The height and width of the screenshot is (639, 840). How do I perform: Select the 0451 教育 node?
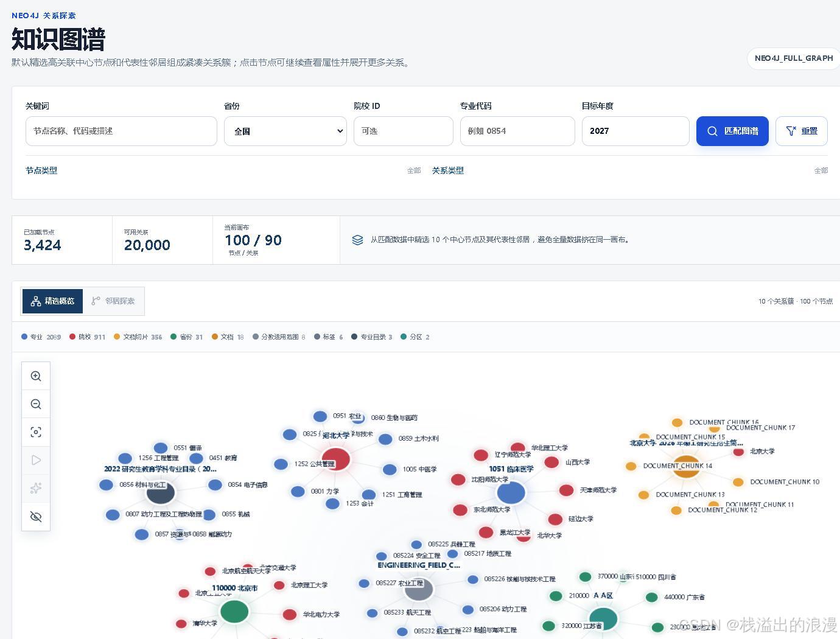(196, 458)
